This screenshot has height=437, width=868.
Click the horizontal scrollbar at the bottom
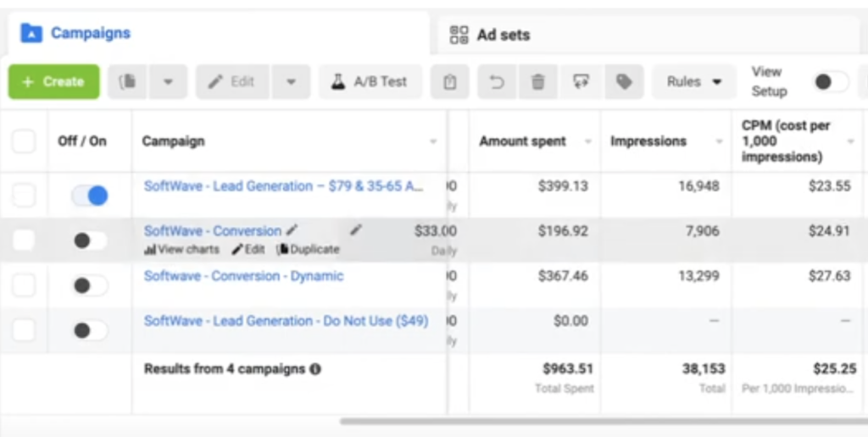pos(604,422)
